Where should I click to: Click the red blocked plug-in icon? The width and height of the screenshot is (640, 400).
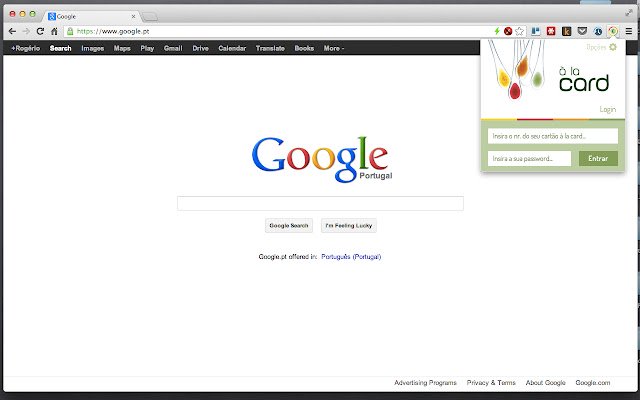point(508,31)
